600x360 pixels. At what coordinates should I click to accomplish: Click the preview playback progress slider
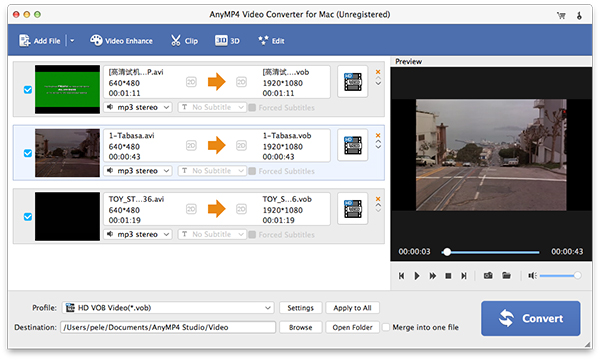click(x=491, y=252)
